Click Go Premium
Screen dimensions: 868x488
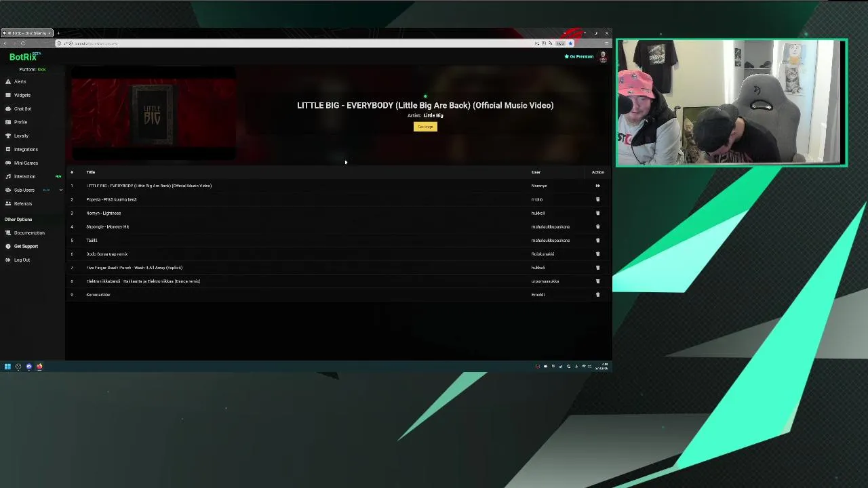coord(579,57)
